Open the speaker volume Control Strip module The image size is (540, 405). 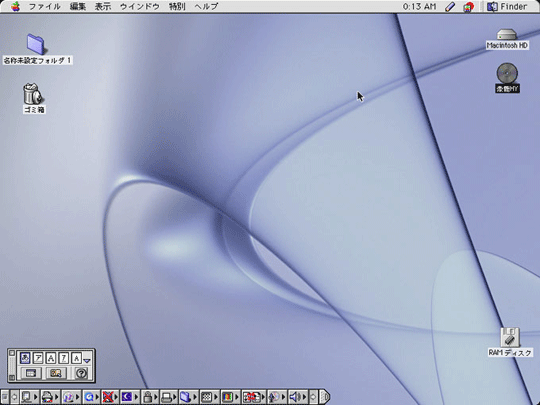coord(295,397)
